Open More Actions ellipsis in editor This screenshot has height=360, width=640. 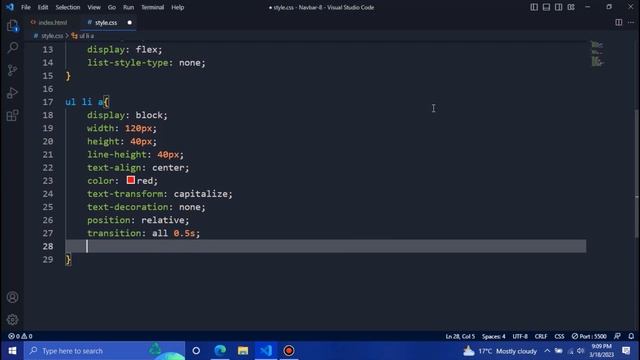pos(631,22)
